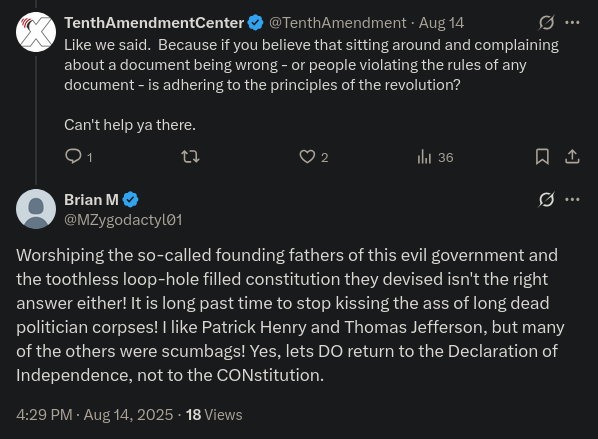Open more options menu on Brian M's tweet
Image resolution: width=598 pixels, height=439 pixels.
pos(572,199)
